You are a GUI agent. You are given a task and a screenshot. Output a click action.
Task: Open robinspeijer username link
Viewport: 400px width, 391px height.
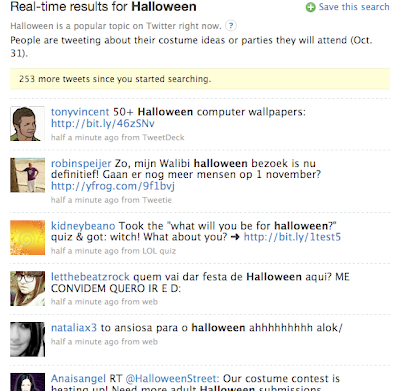click(x=81, y=163)
